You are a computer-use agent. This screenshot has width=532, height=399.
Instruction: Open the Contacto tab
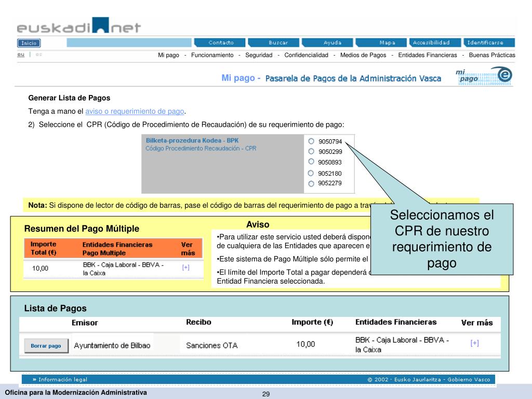tap(220, 43)
